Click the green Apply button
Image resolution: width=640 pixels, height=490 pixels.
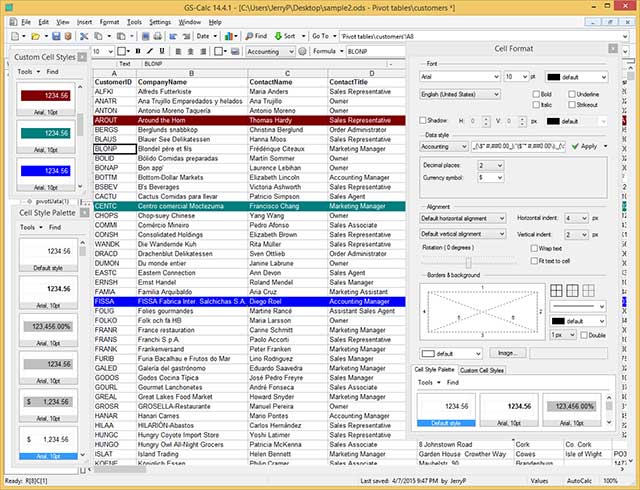click(584, 146)
